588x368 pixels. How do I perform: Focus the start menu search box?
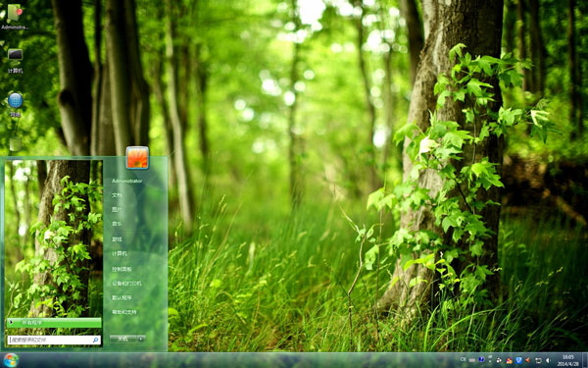[54, 340]
